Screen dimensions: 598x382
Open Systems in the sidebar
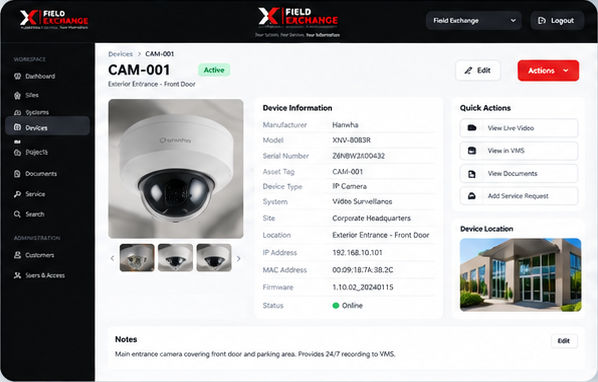[48, 112]
